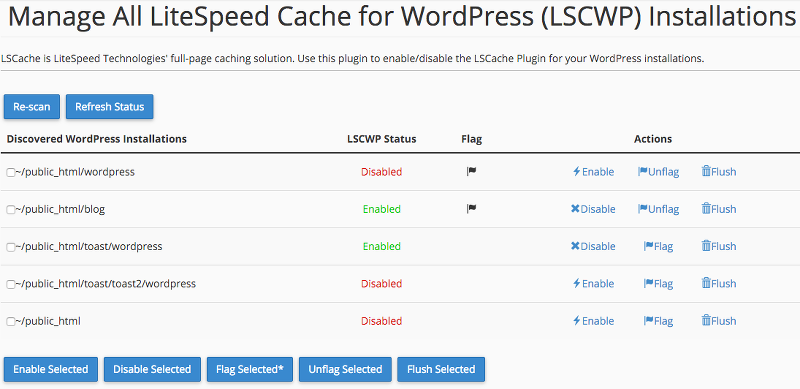Click Enable lightning icon for toast2/wordpress row
Viewport: 800px width, 389px height.
click(577, 283)
